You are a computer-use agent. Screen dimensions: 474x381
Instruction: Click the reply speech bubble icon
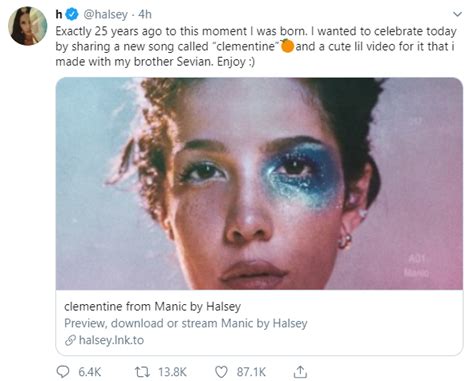(x=64, y=371)
